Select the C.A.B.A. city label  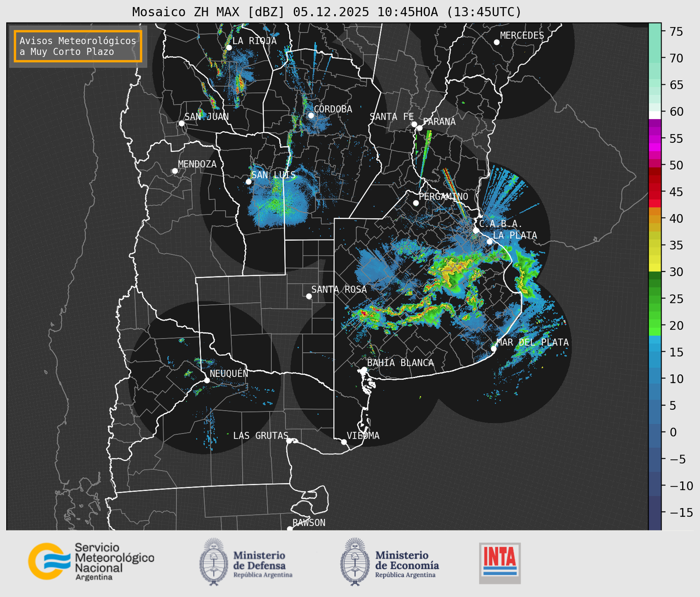[501, 224]
